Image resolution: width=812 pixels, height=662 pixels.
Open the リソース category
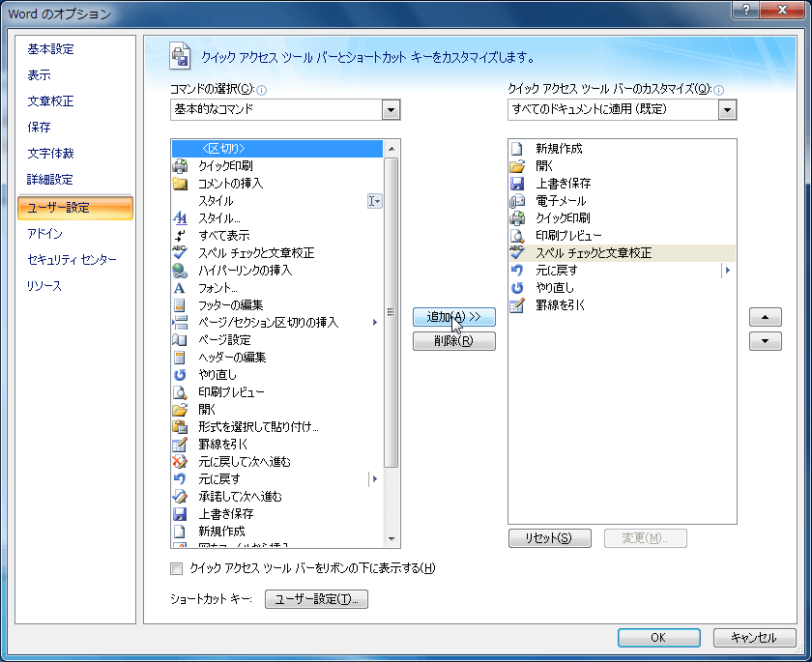click(x=44, y=286)
